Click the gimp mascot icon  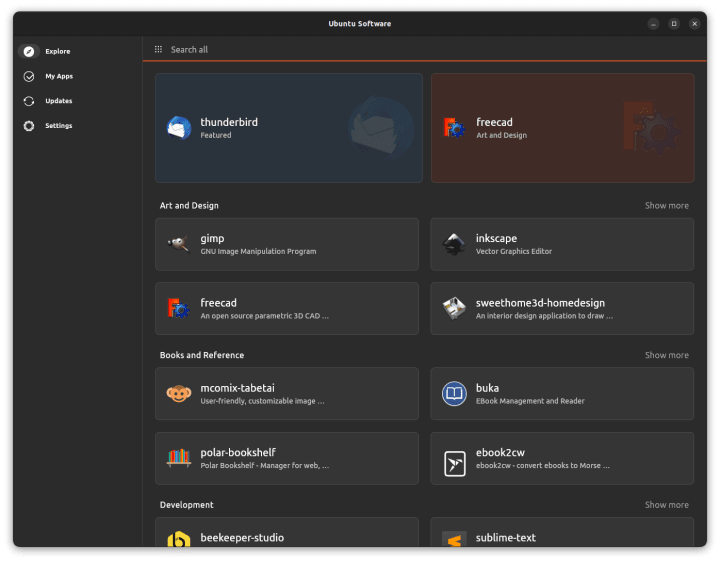tap(179, 244)
